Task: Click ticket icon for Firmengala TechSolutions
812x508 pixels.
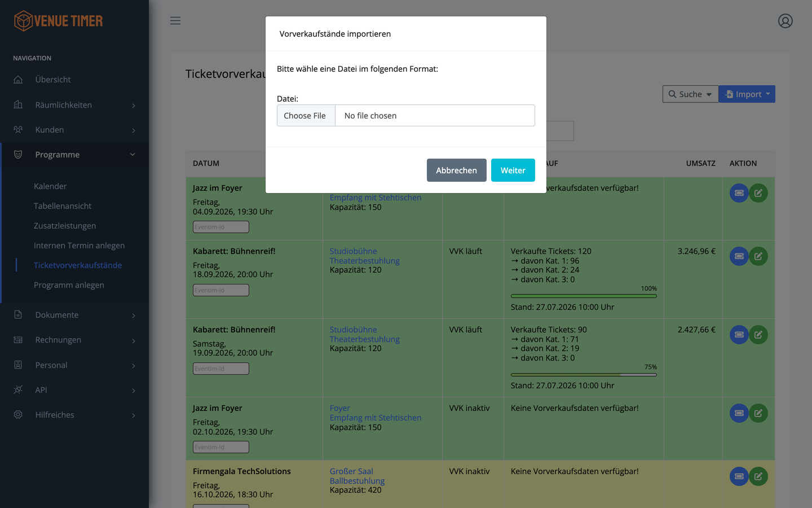Action: [739, 476]
